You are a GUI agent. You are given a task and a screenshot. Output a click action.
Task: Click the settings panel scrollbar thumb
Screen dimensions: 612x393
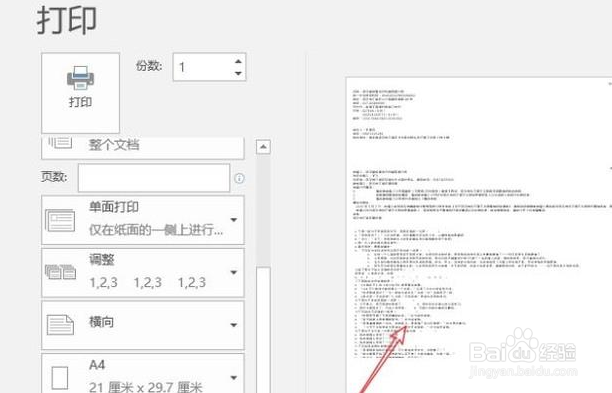tap(263, 330)
